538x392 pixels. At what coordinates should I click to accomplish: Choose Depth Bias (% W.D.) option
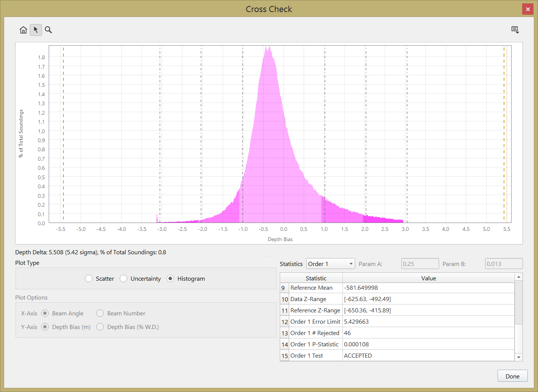pyautogui.click(x=100, y=327)
